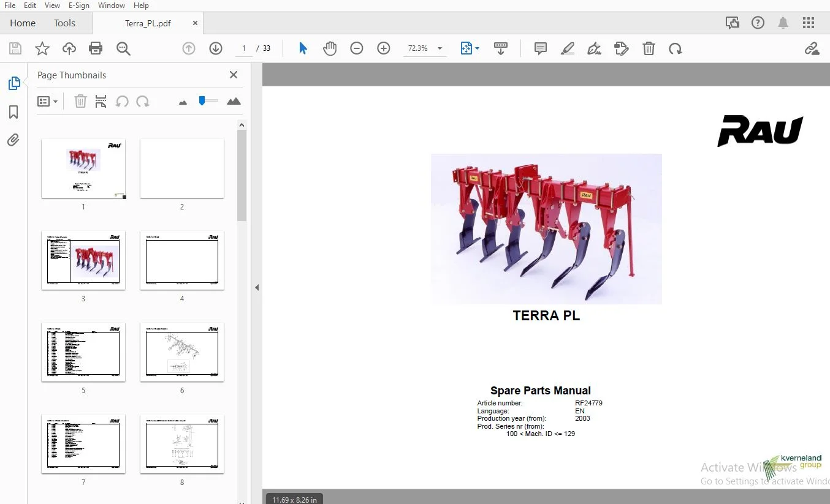Open notifications bell in the top bar

coord(783,23)
